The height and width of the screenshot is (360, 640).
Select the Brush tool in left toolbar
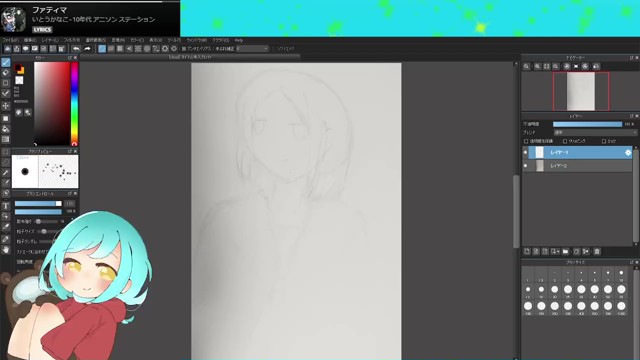(6, 62)
